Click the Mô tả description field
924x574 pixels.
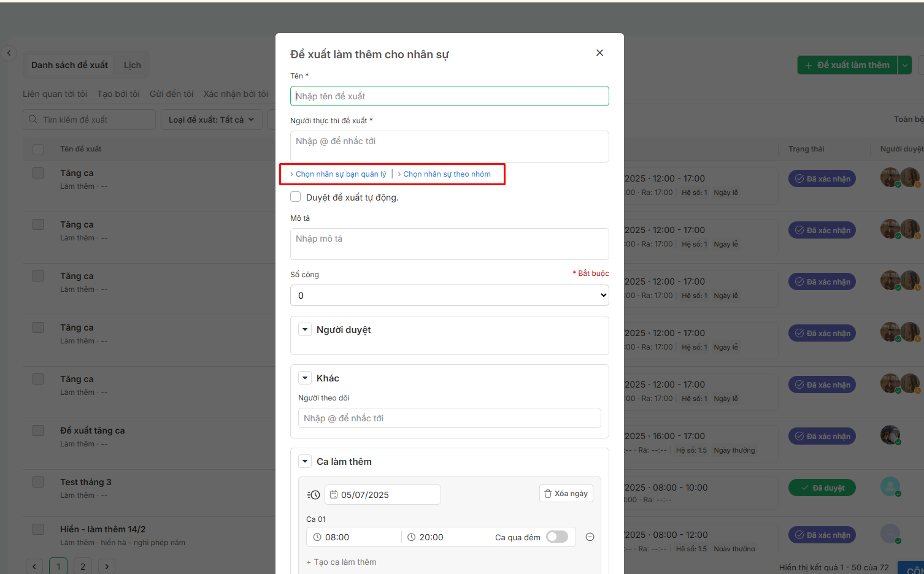(x=450, y=244)
